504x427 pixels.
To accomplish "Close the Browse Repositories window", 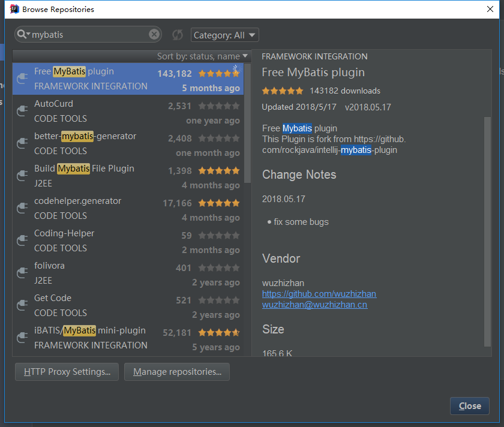I will [490, 9].
